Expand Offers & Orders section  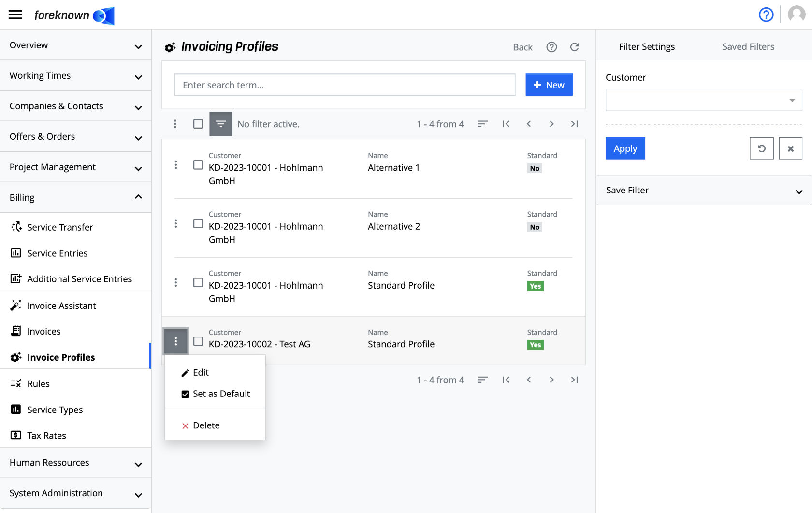click(76, 136)
